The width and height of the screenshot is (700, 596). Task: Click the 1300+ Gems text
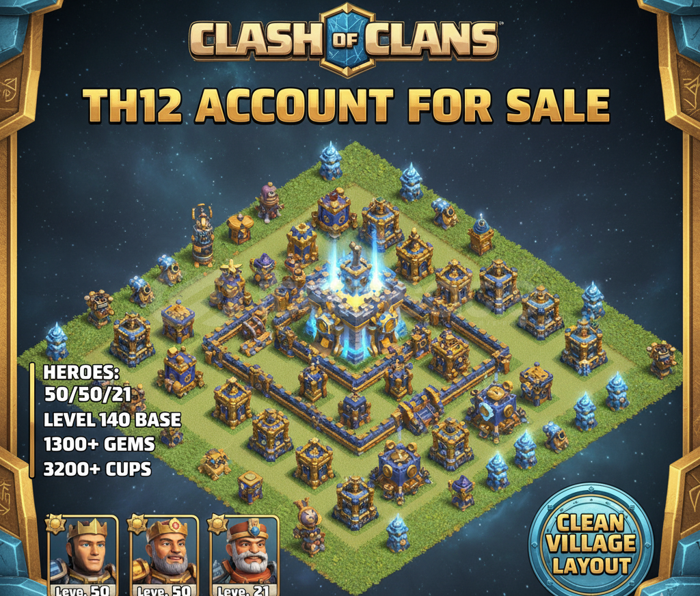99,444
